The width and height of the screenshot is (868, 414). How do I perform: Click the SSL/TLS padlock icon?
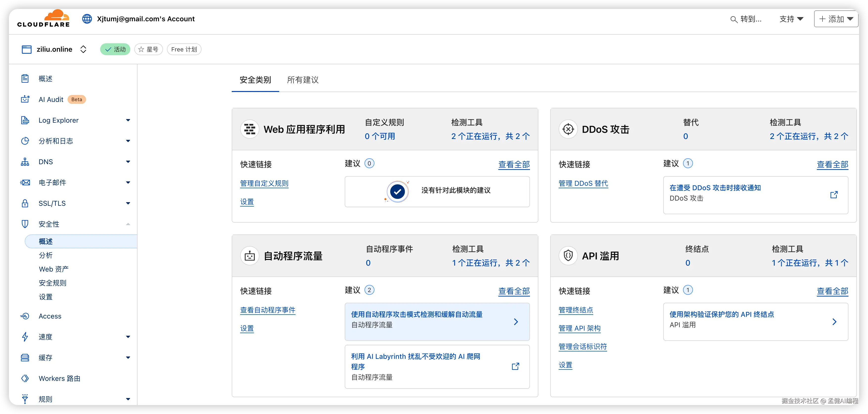[25, 204]
